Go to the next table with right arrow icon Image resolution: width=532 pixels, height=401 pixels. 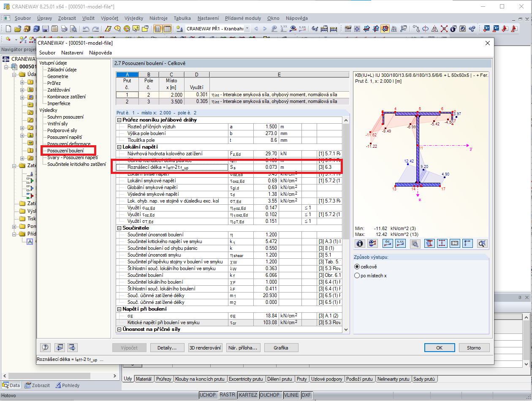(72, 347)
